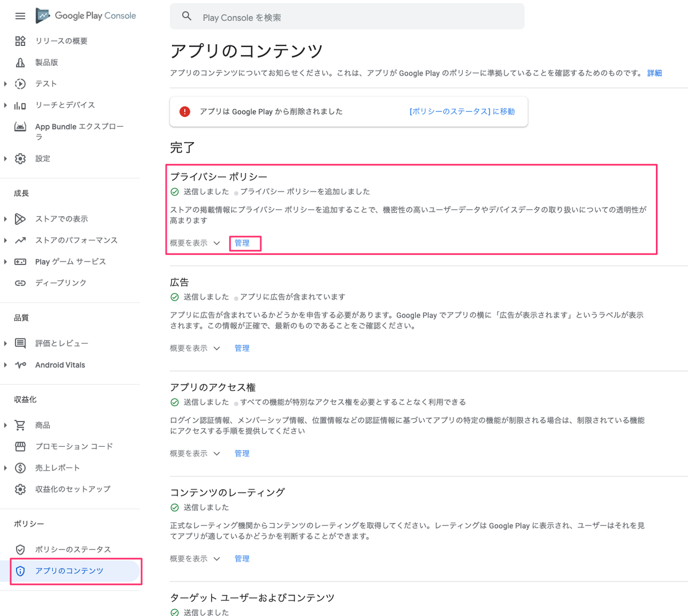Expand the 評価とレビュー sidebar arrow
The image size is (688, 616).
pyautogui.click(x=5, y=343)
